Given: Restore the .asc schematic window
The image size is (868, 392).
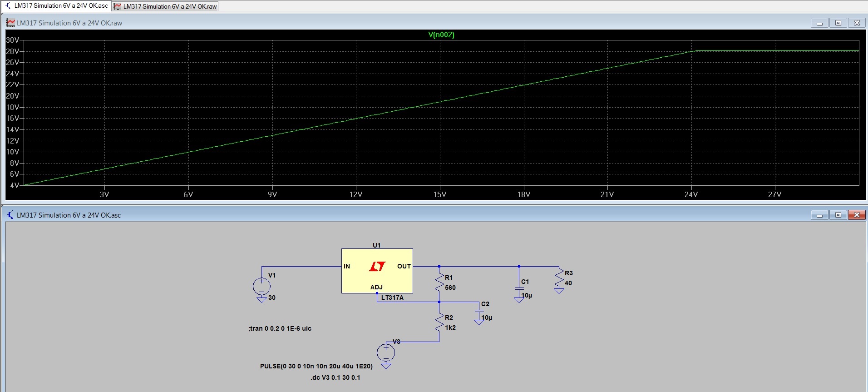Looking at the screenshot, I should [x=838, y=215].
